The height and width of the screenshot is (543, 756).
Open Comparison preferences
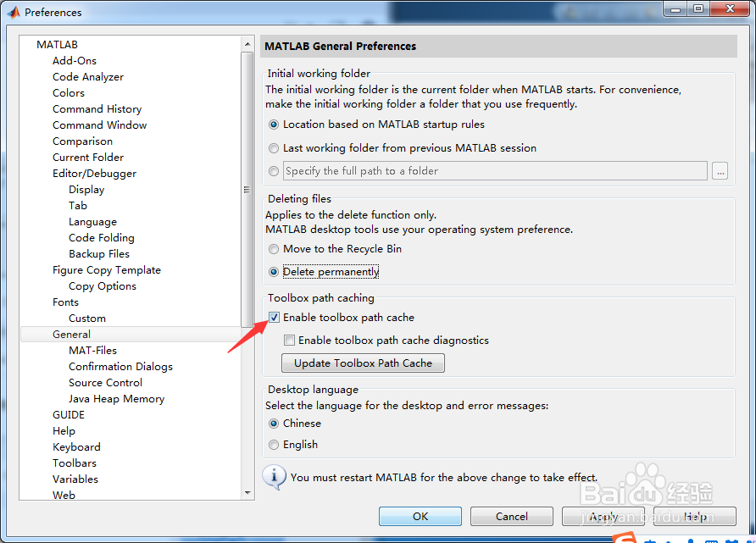click(82, 141)
